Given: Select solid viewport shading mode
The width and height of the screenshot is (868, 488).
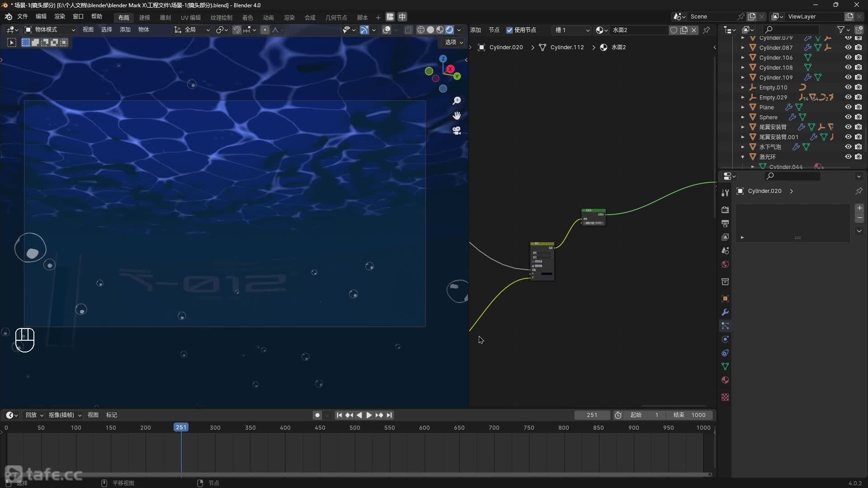Looking at the screenshot, I should [430, 30].
